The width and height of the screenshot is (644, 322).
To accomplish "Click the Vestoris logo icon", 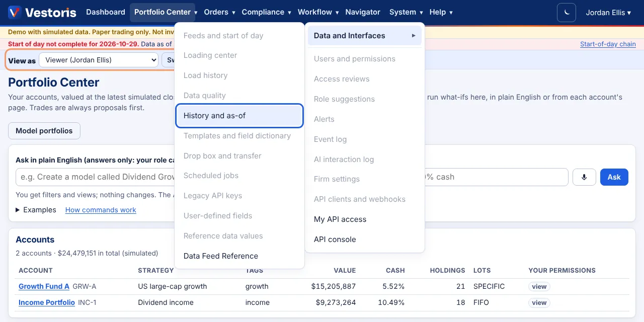I will 15,12.
